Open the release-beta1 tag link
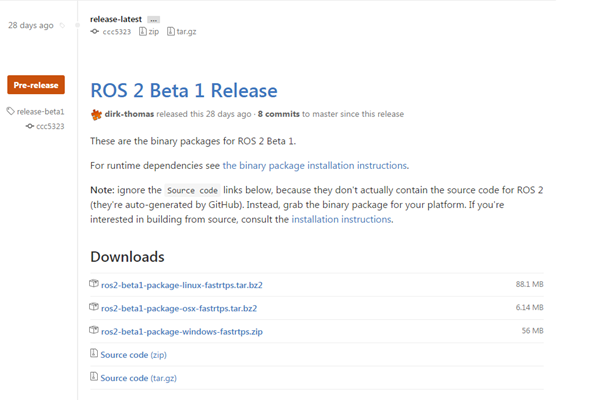 [x=40, y=112]
